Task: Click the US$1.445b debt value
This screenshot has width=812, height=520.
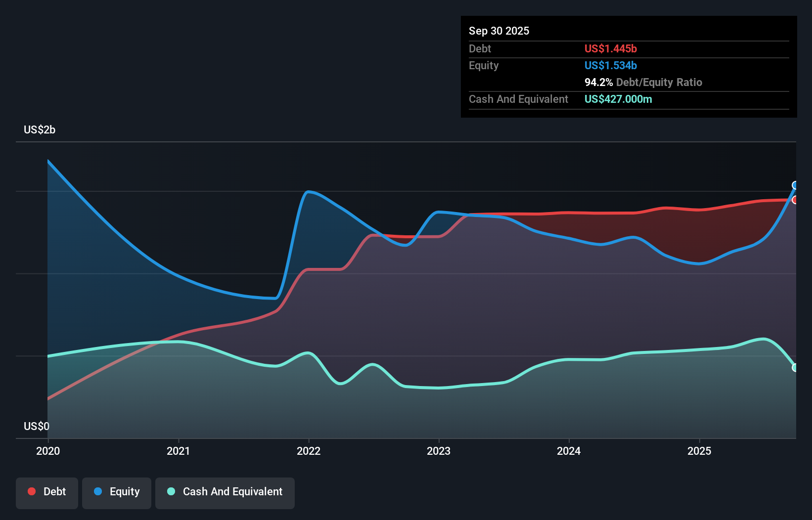Action: pos(611,48)
